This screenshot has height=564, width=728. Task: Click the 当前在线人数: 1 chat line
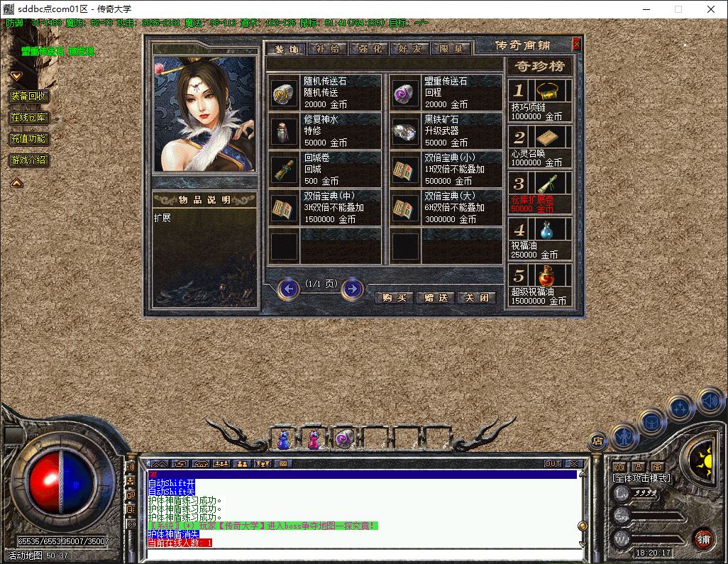pos(180,543)
